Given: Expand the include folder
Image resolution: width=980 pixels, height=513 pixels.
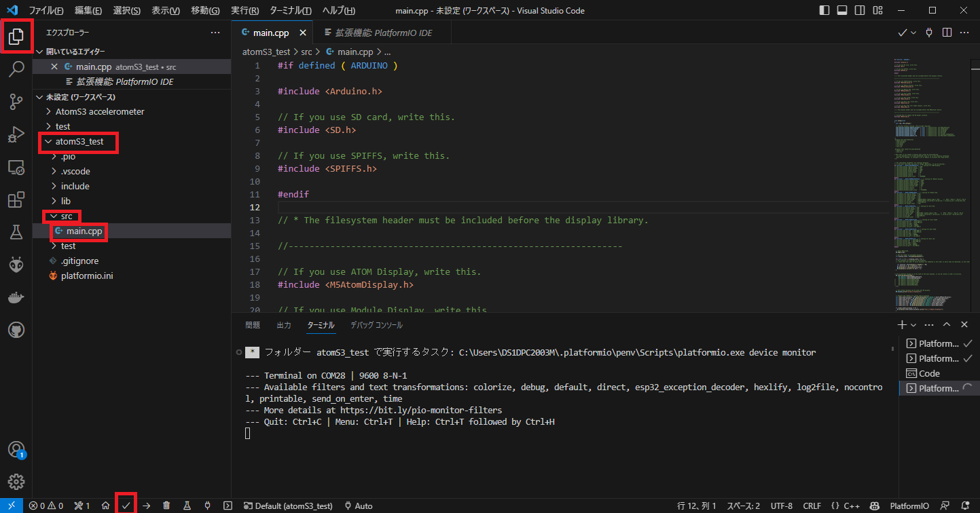Looking at the screenshot, I should coord(75,186).
